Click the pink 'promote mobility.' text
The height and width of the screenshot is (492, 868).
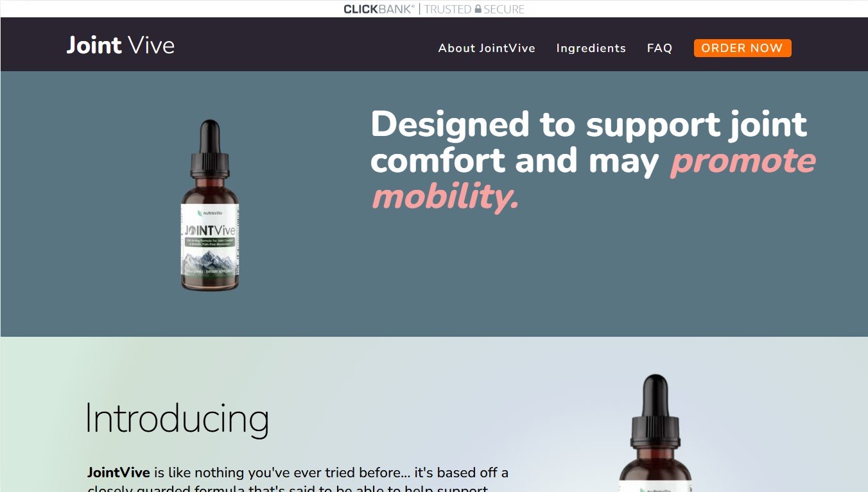(x=594, y=179)
